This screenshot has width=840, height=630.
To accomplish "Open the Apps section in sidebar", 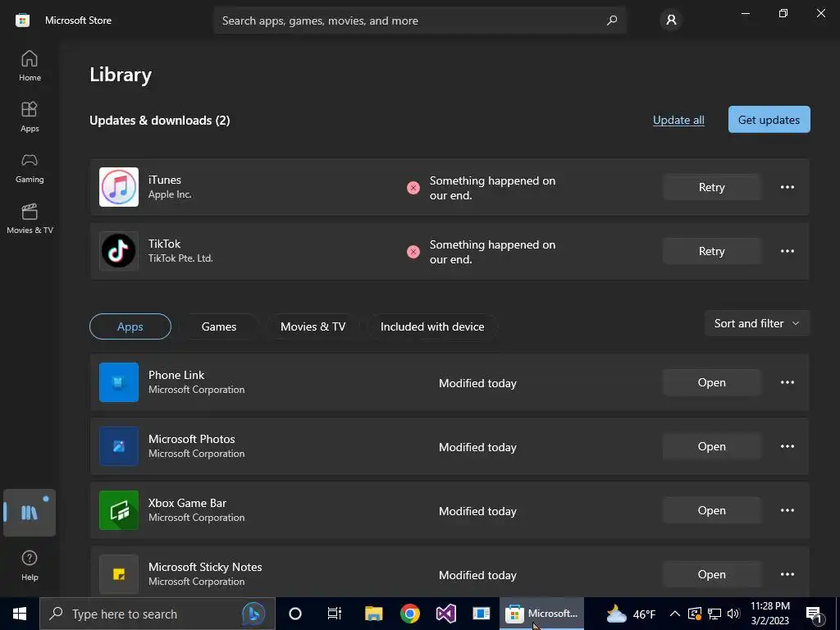I will click(30, 116).
